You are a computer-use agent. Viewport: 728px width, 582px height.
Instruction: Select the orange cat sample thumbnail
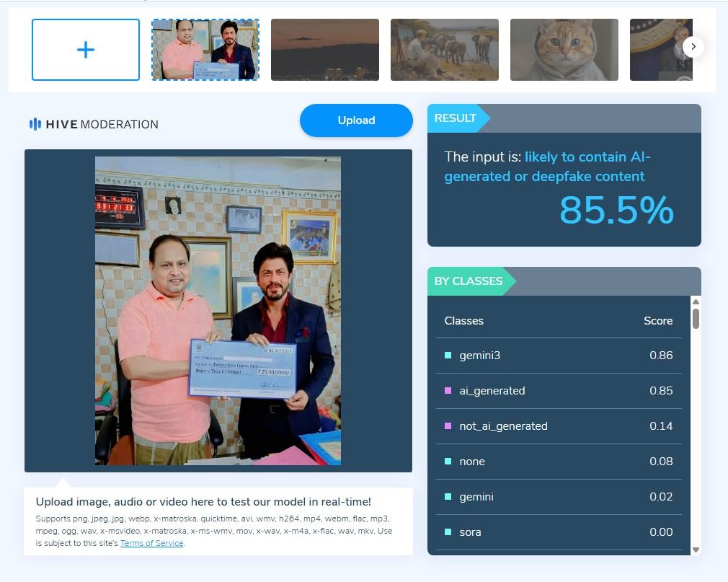tap(564, 49)
